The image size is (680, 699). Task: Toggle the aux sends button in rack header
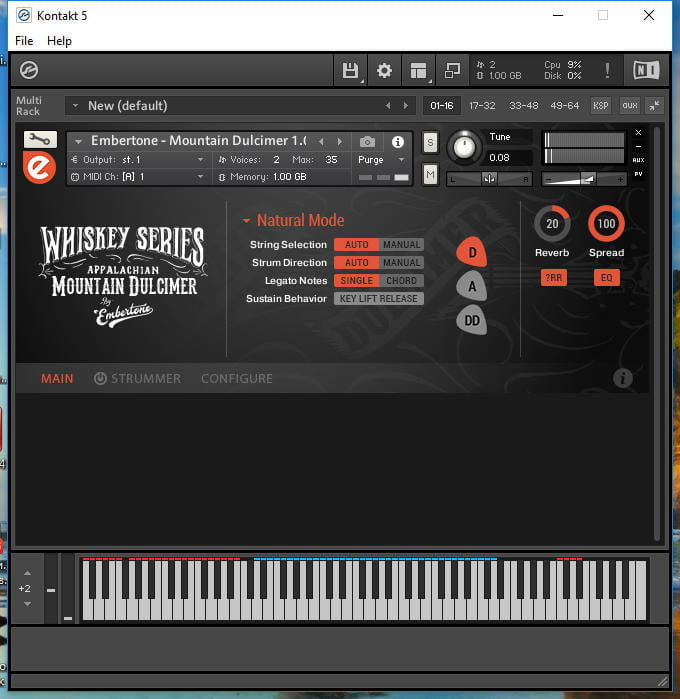(630, 106)
